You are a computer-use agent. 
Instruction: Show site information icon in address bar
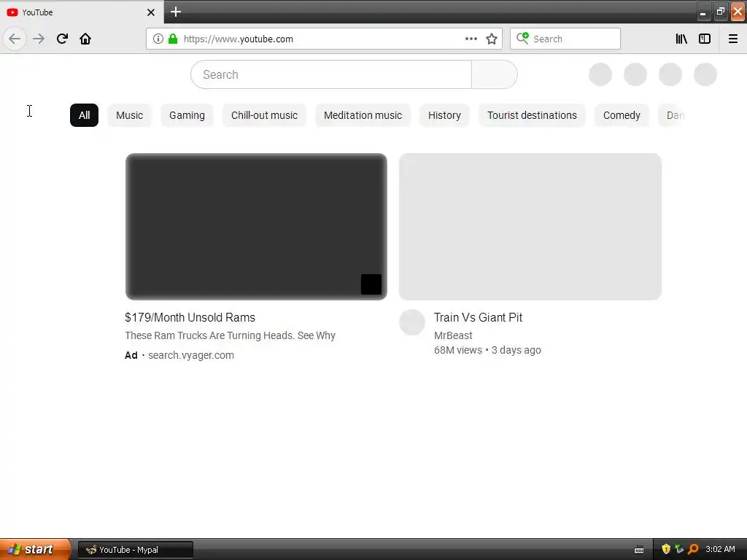point(158,39)
